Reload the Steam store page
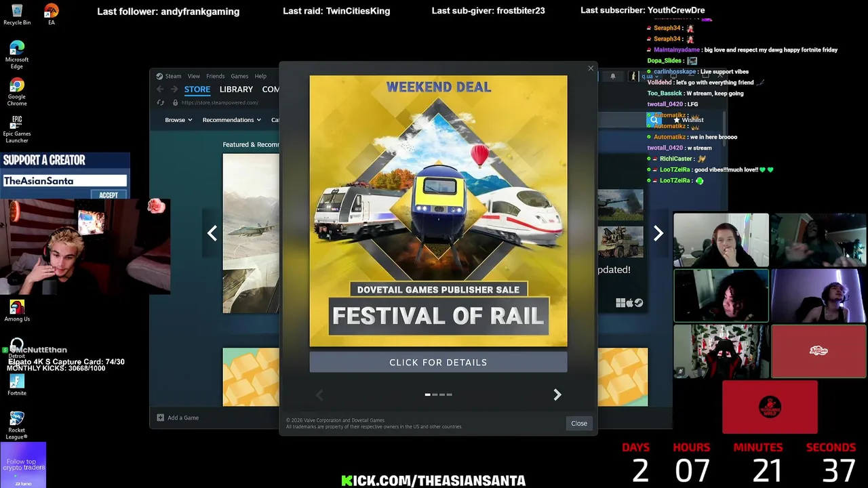Screen dimensions: 868x488 tap(160, 102)
